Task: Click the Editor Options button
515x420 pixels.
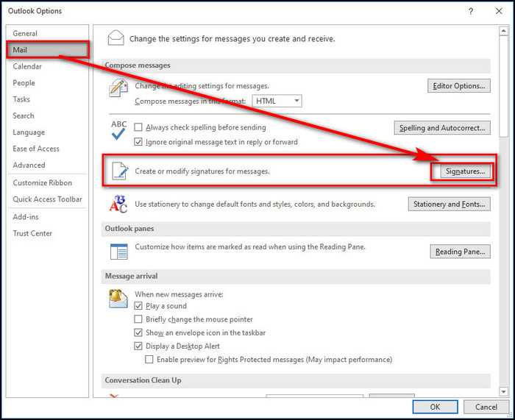Action: [458, 86]
